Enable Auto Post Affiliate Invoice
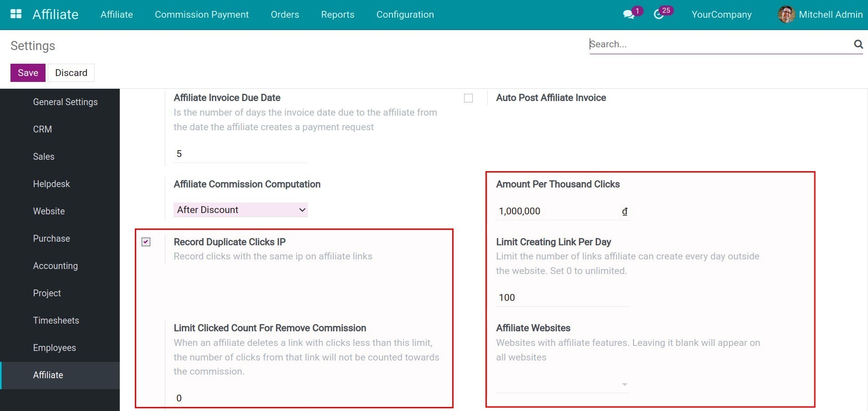Screen dimensions: 868x411 click(468, 98)
